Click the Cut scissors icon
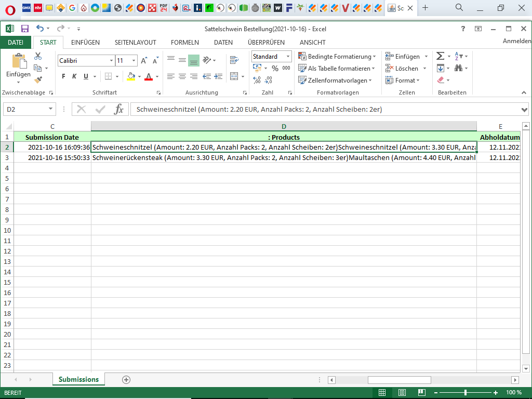 pos(38,57)
